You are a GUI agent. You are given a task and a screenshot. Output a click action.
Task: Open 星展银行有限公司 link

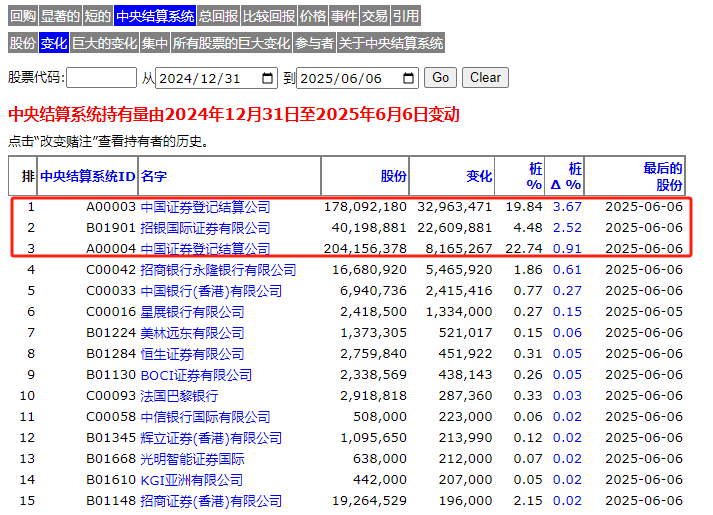tap(192, 311)
